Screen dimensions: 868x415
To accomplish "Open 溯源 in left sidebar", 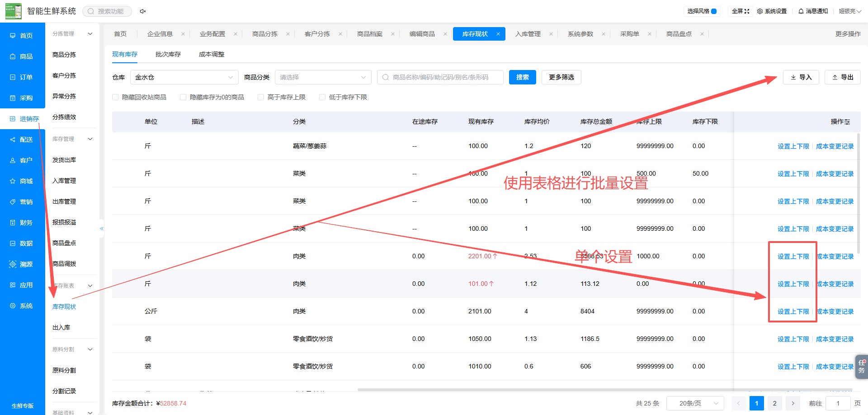I will point(23,264).
